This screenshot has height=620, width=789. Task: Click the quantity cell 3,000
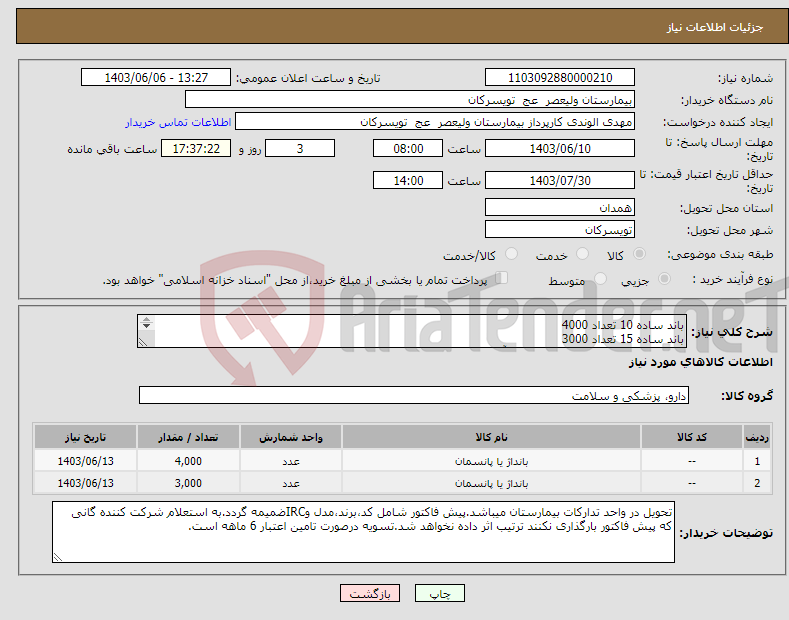pyautogui.click(x=188, y=483)
